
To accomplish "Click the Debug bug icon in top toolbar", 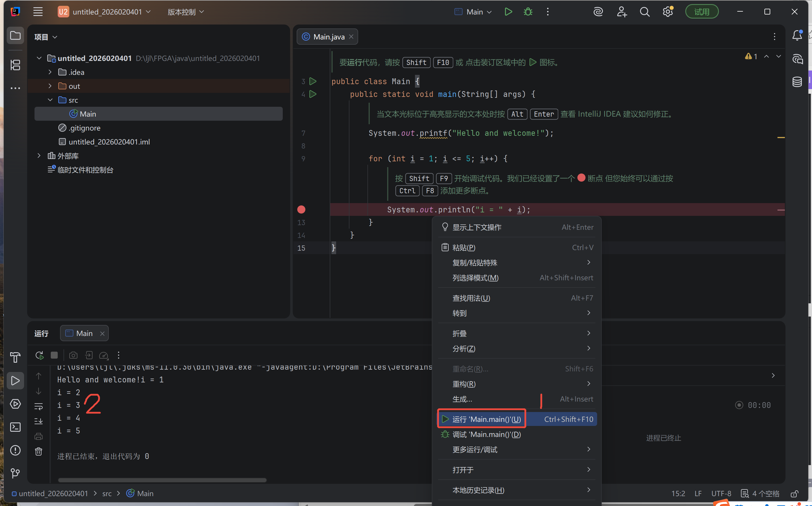I will pos(528,12).
